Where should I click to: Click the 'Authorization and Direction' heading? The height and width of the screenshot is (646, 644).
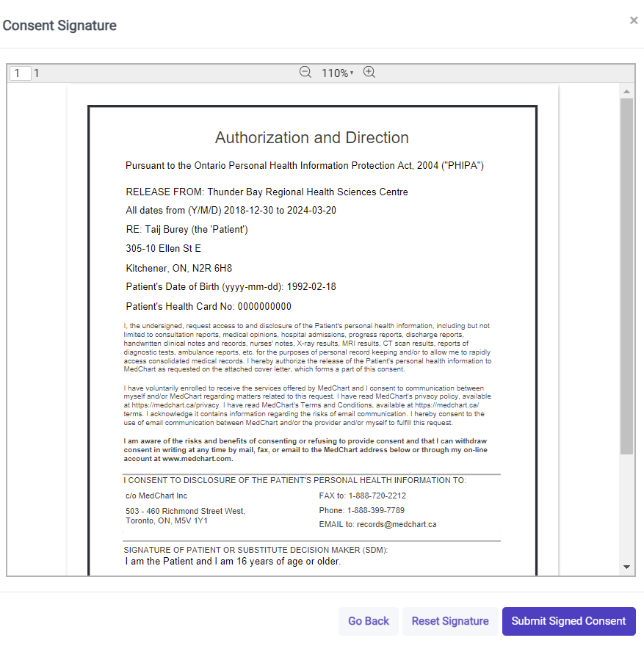tap(312, 137)
